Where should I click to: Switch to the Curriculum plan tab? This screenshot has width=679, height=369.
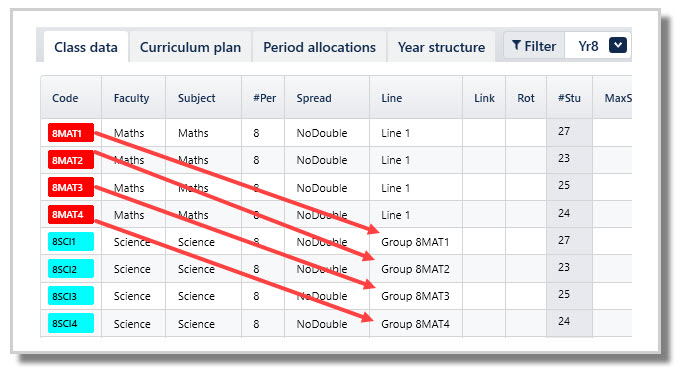click(x=191, y=47)
